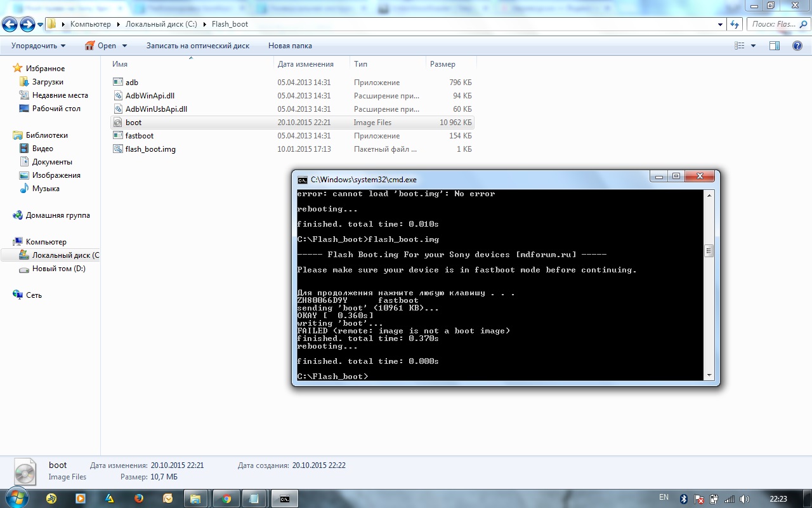Sort files by Дата изменения column

pos(305,64)
